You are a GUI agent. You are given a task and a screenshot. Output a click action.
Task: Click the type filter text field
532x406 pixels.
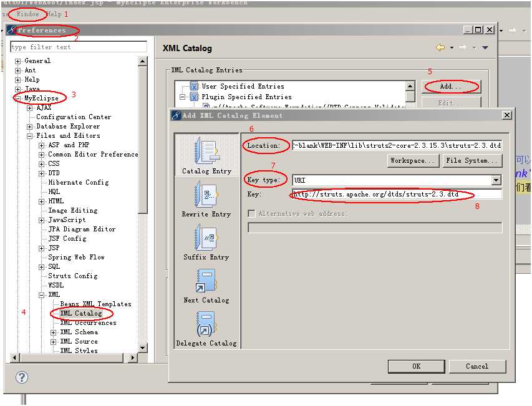(x=79, y=47)
